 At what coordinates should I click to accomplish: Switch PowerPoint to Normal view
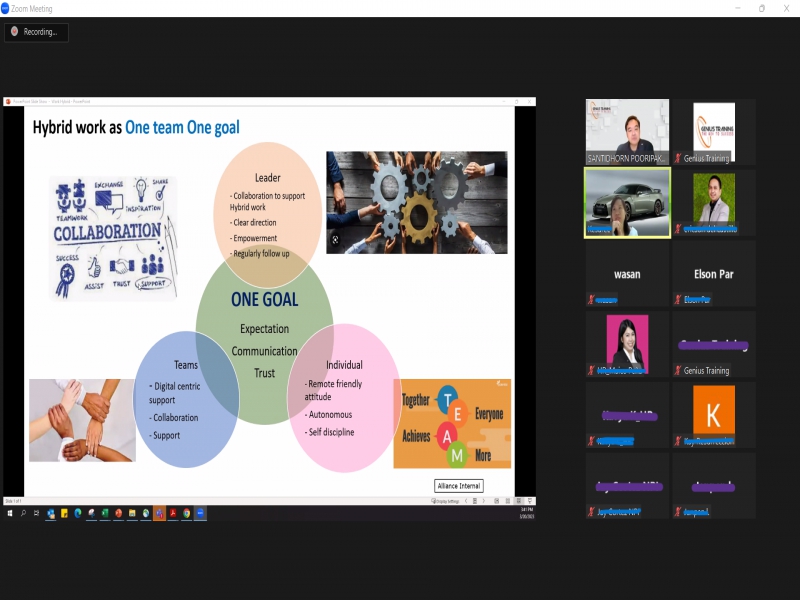point(497,501)
